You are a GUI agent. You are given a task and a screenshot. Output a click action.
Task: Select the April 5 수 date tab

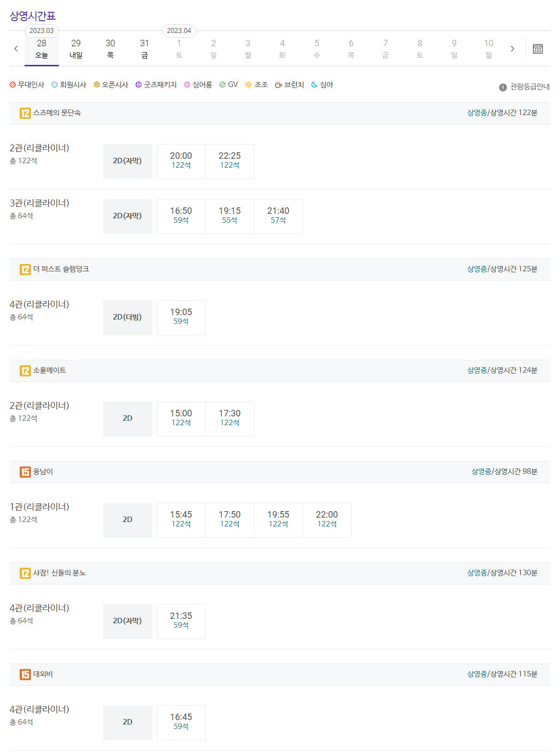point(317,49)
